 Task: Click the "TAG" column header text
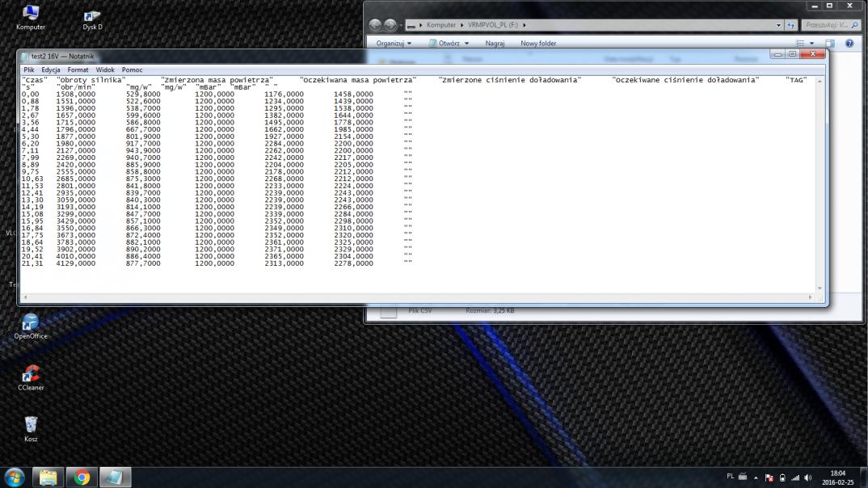coord(796,80)
